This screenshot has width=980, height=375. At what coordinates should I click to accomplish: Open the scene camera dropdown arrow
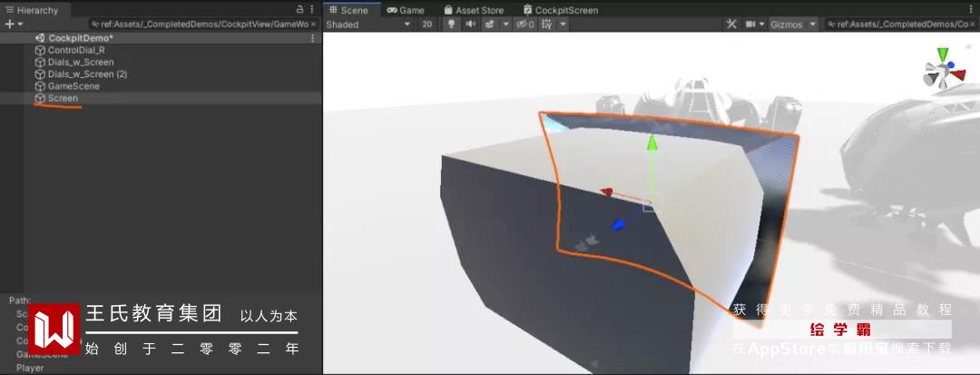761,24
